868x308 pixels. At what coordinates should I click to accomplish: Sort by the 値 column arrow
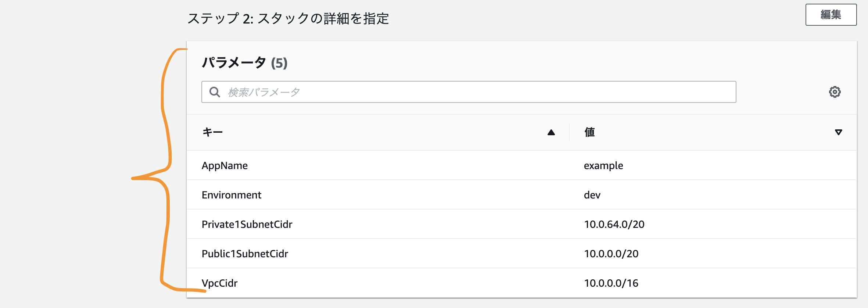point(838,132)
